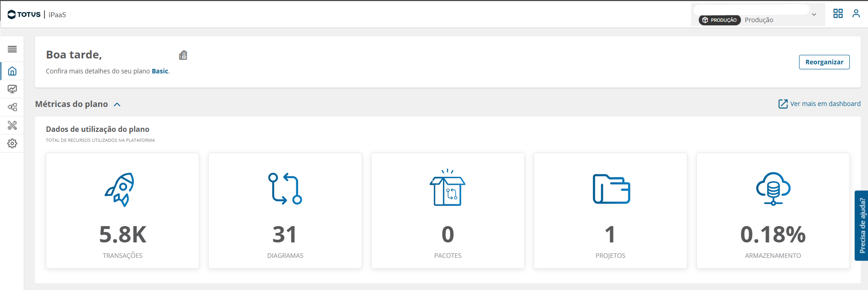This screenshot has width=868, height=290.
Task: Expand the environment selector dropdown arrow
Action: tap(814, 14)
